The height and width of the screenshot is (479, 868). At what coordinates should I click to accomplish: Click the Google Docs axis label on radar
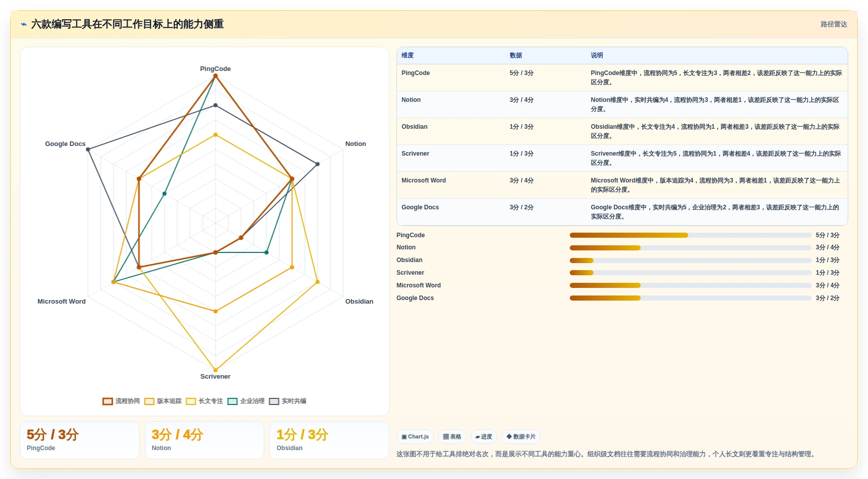tap(65, 144)
